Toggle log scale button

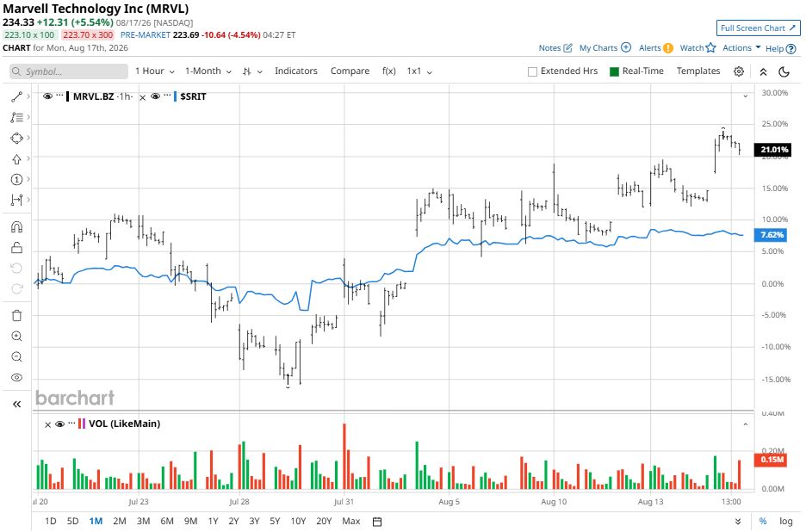[x=785, y=521]
